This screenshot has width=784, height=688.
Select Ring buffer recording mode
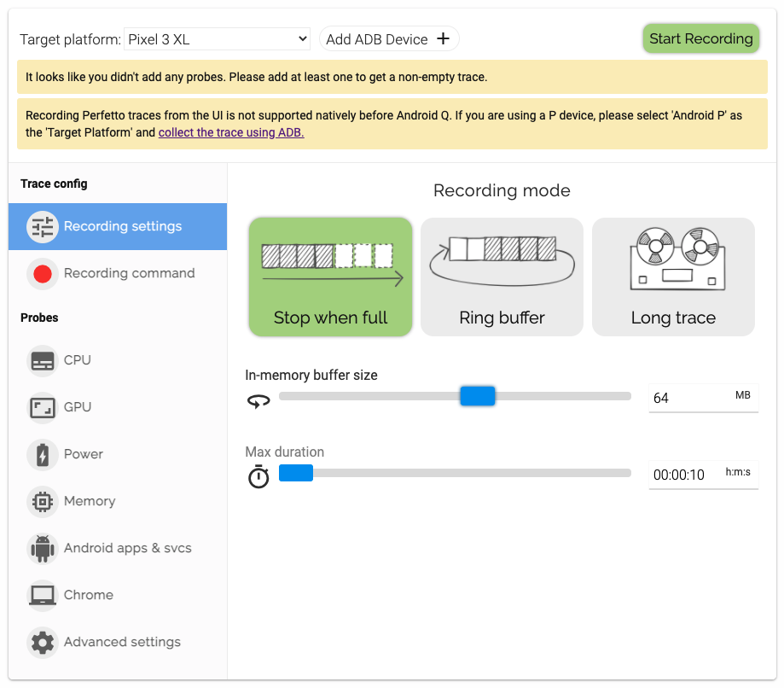(x=502, y=277)
